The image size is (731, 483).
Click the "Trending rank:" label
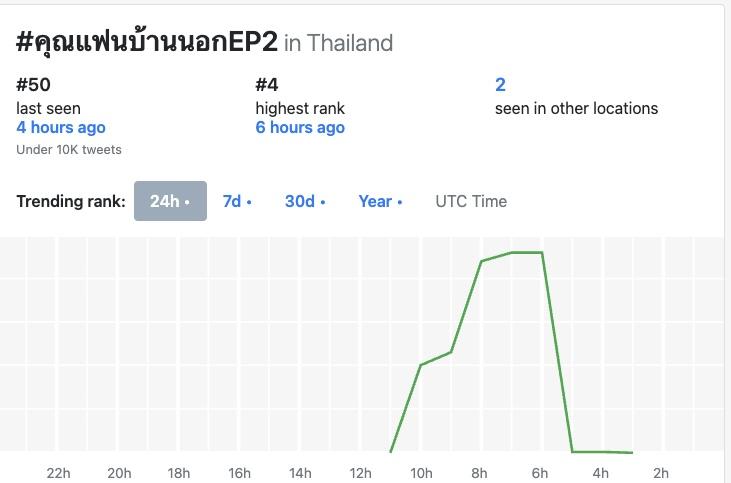point(71,201)
